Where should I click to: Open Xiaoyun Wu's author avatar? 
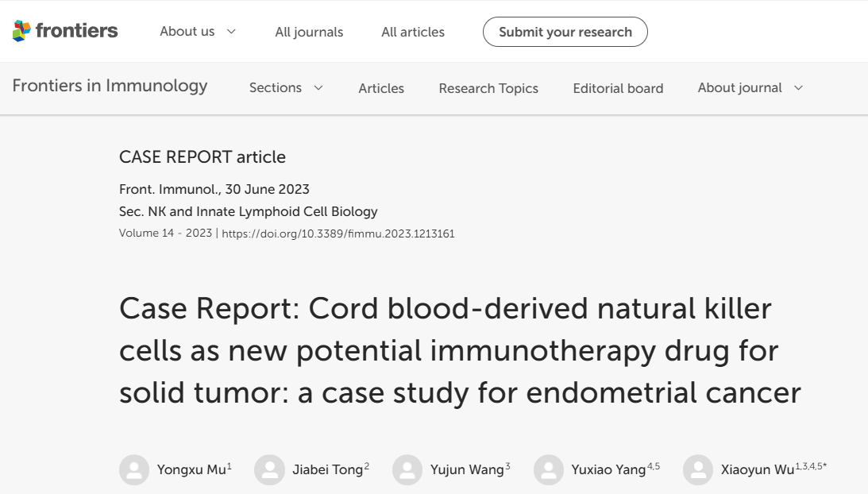pos(698,469)
